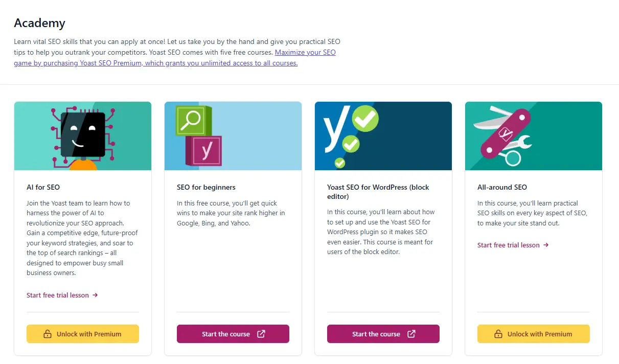
Task: Open the Yoast SEO for WordPress course image
Action: click(383, 135)
